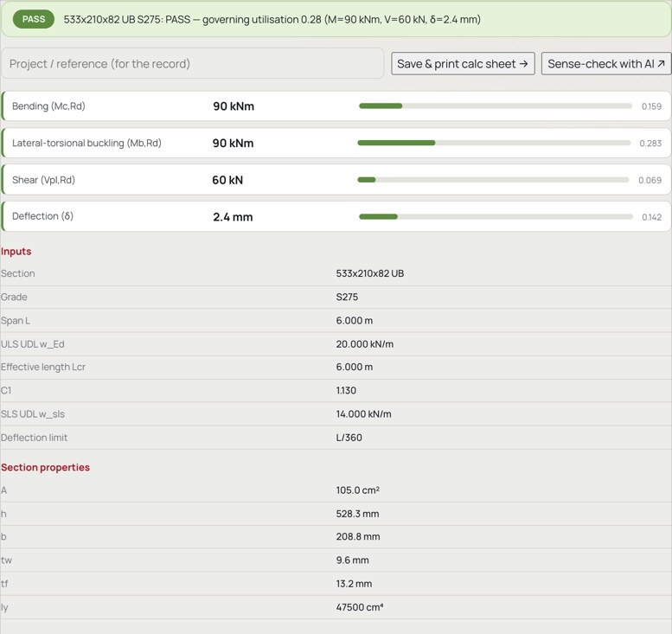The image size is (672, 634).
Task: Select the Lateral-torsional buckling utilisation bar
Action: 494,143
